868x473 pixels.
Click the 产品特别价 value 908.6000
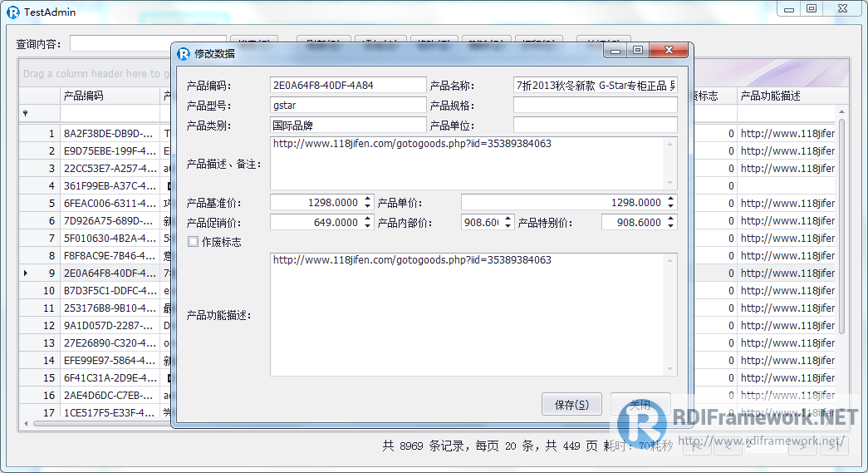(x=639, y=223)
